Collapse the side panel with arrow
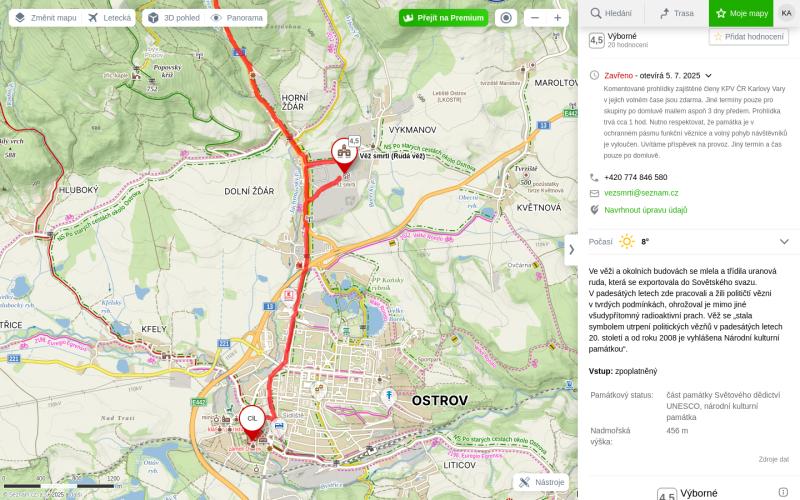The image size is (800, 500). click(571, 249)
